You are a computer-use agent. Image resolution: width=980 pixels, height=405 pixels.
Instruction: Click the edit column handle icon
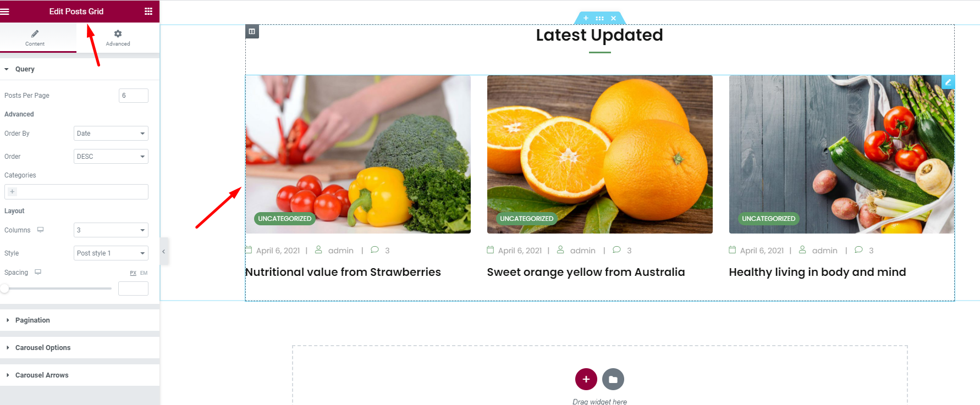pos(252,31)
